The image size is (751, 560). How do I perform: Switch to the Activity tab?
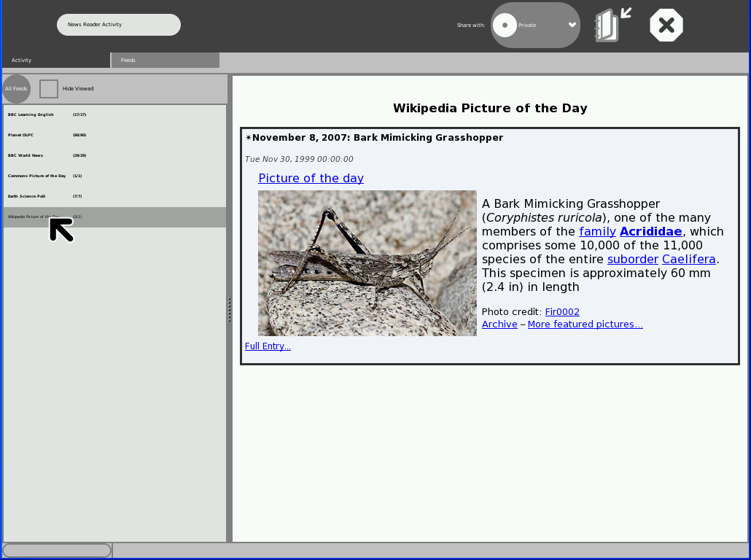pyautogui.click(x=56, y=61)
